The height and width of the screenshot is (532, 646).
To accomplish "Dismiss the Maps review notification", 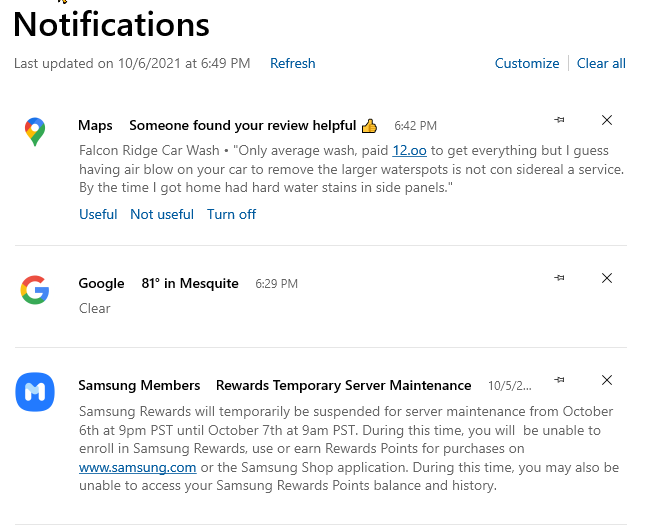I will pyautogui.click(x=607, y=120).
